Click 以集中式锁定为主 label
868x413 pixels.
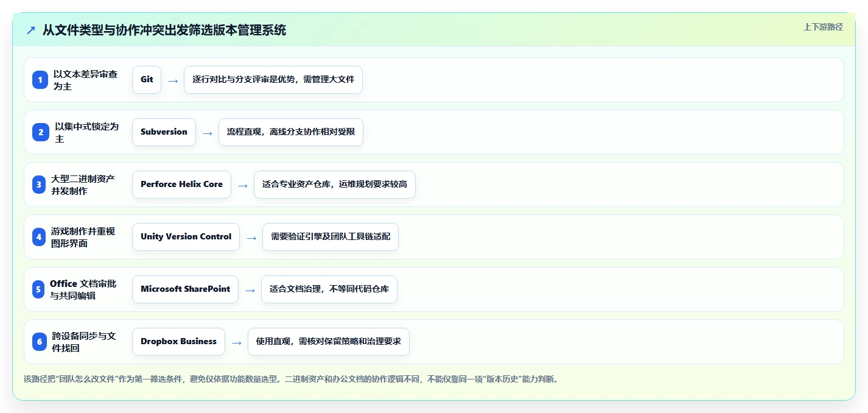click(86, 132)
